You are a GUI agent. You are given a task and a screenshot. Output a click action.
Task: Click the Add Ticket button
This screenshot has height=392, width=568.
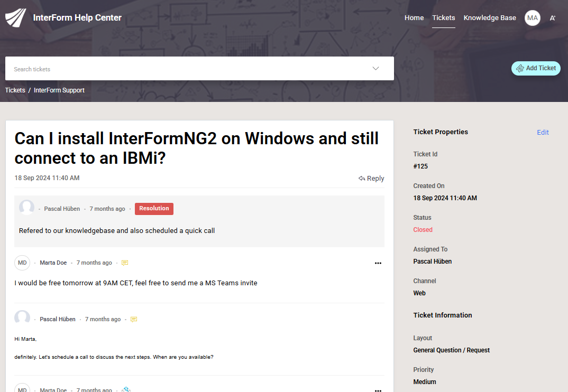pos(536,68)
